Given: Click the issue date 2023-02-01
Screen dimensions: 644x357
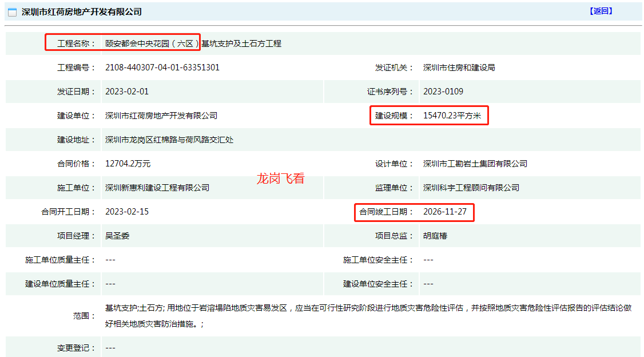Looking at the screenshot, I should pyautogui.click(x=127, y=92).
